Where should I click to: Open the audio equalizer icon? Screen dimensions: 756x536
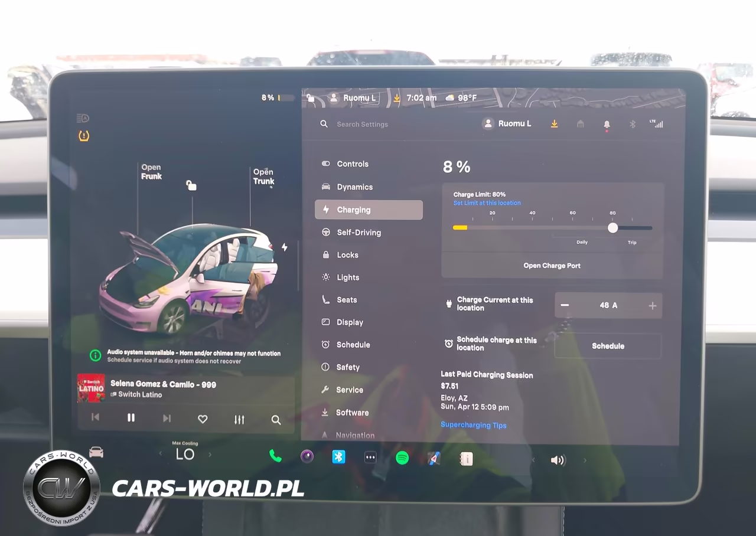[x=239, y=419]
